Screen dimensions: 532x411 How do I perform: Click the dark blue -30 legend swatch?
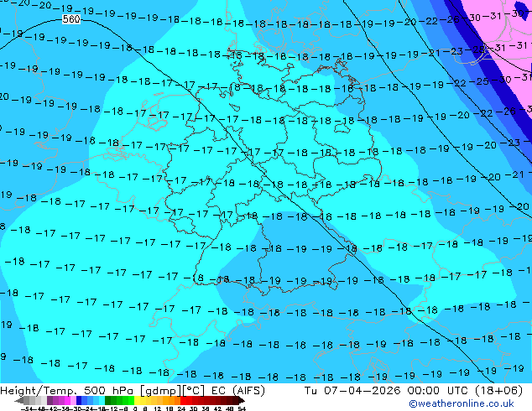coord(79,400)
